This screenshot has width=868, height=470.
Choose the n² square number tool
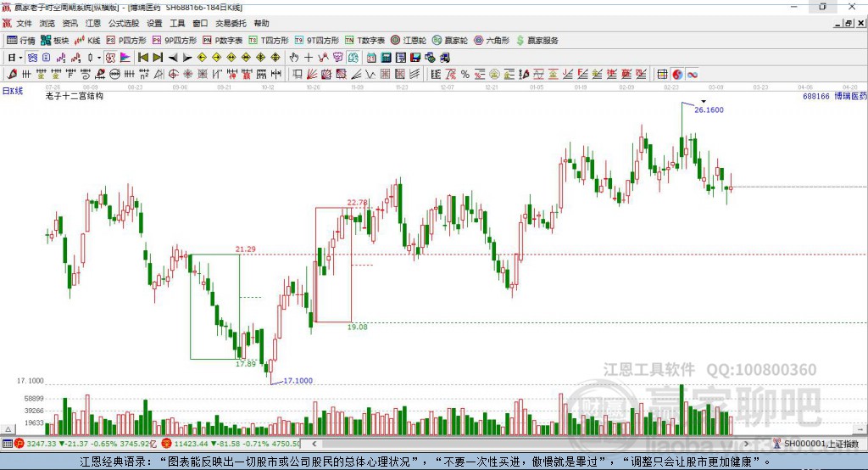tap(144, 75)
